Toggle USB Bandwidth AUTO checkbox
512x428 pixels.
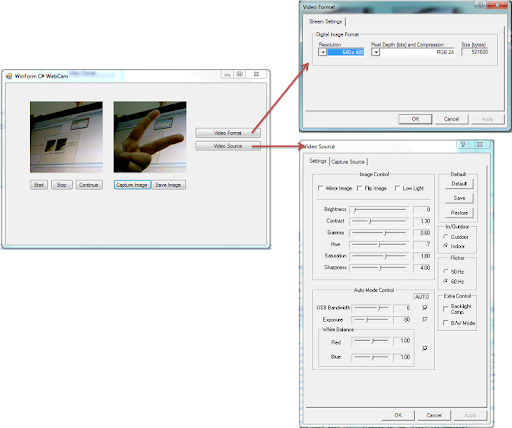click(x=425, y=308)
